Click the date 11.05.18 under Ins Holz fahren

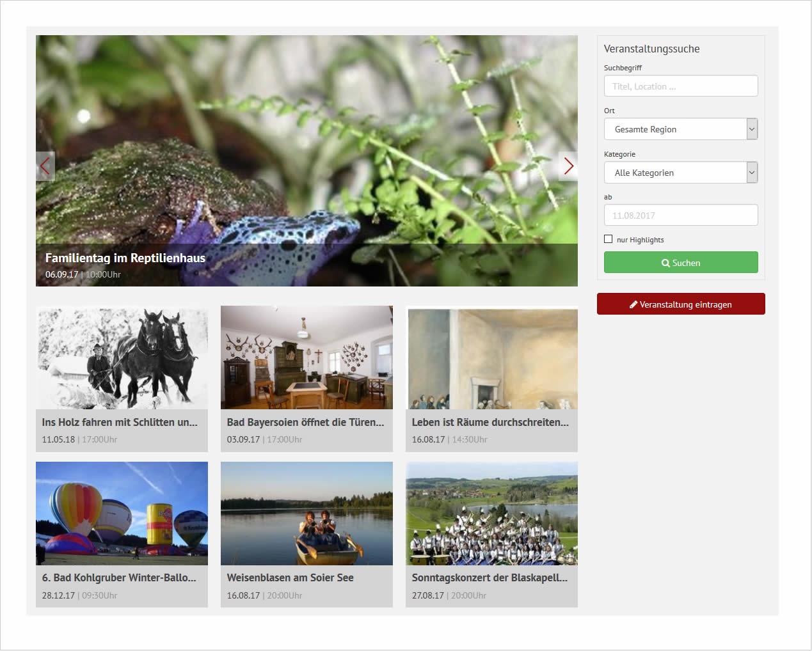pos(58,439)
